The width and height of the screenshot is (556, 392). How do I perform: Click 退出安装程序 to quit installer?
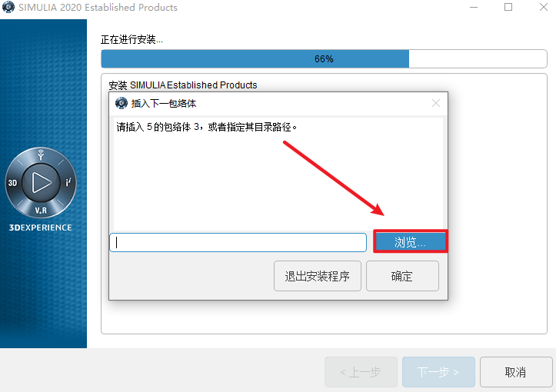318,276
